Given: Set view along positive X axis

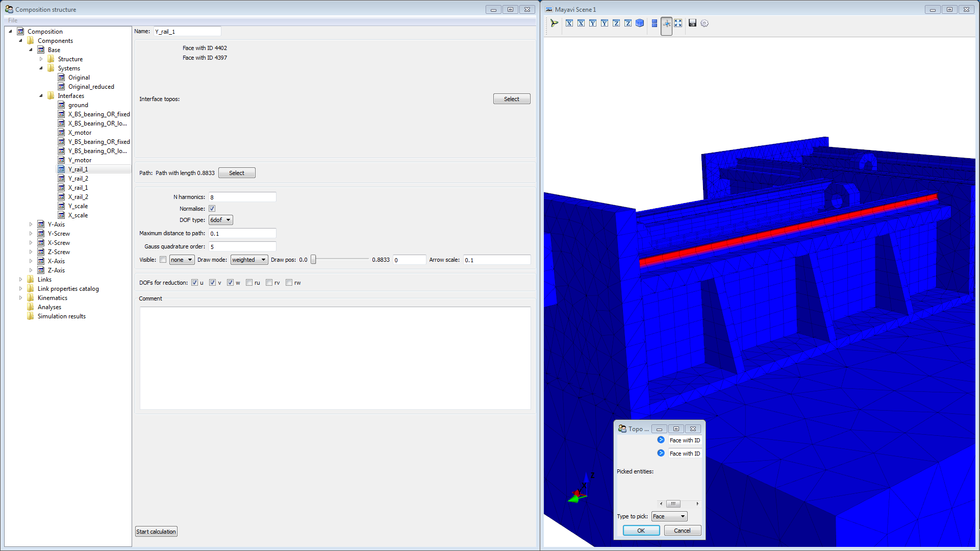Looking at the screenshot, I should pos(569,23).
